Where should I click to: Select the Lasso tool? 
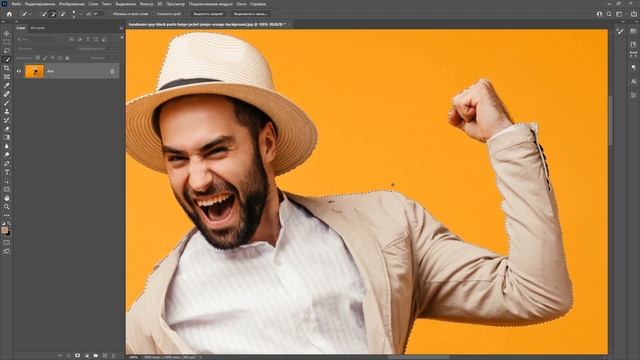(7, 51)
